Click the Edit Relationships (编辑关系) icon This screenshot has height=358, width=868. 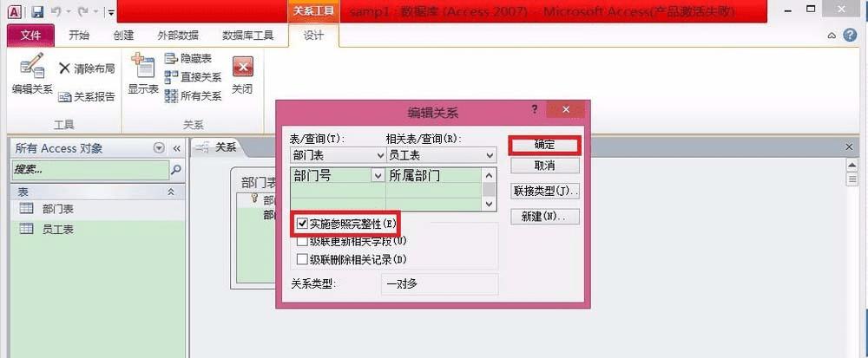coord(32,65)
